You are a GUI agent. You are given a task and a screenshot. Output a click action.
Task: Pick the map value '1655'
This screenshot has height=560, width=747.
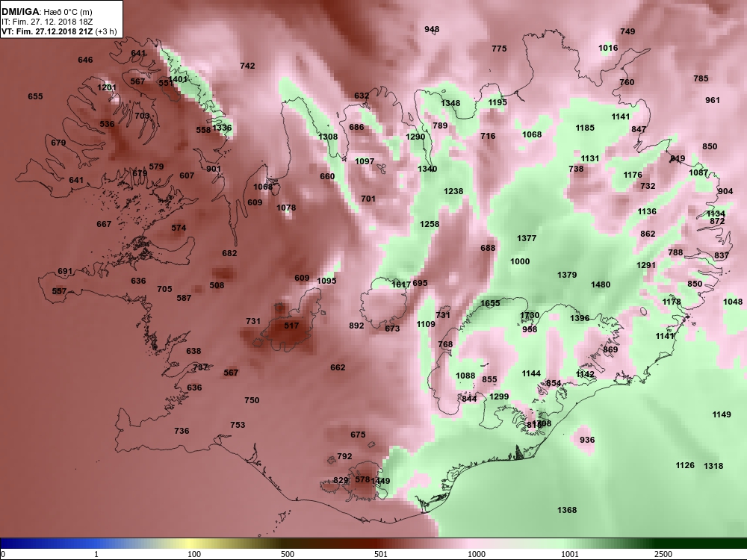tap(490, 303)
